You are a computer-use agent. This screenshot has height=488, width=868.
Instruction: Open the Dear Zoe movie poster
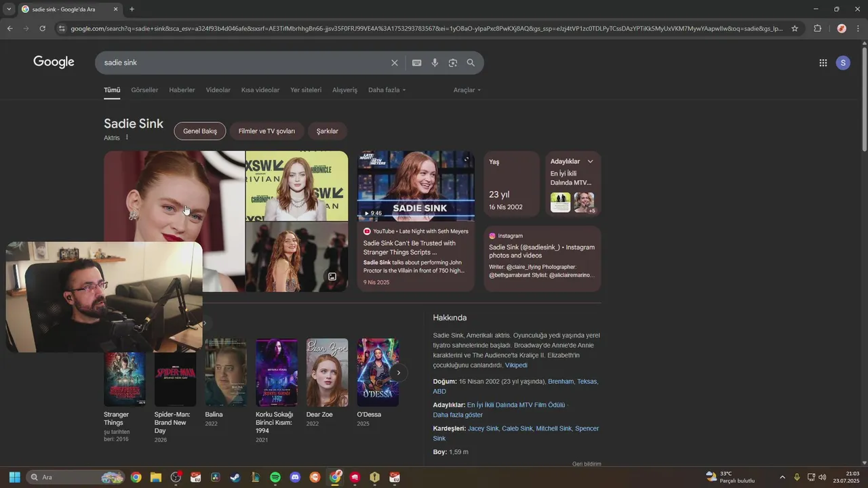[x=327, y=372]
